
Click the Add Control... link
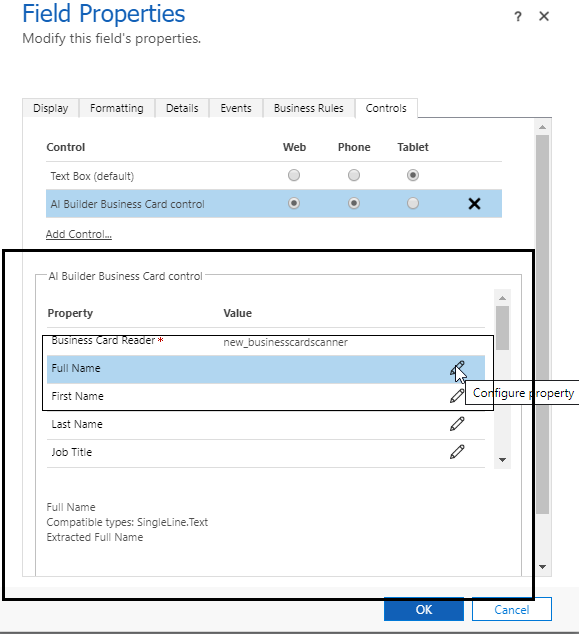pyautogui.click(x=79, y=234)
